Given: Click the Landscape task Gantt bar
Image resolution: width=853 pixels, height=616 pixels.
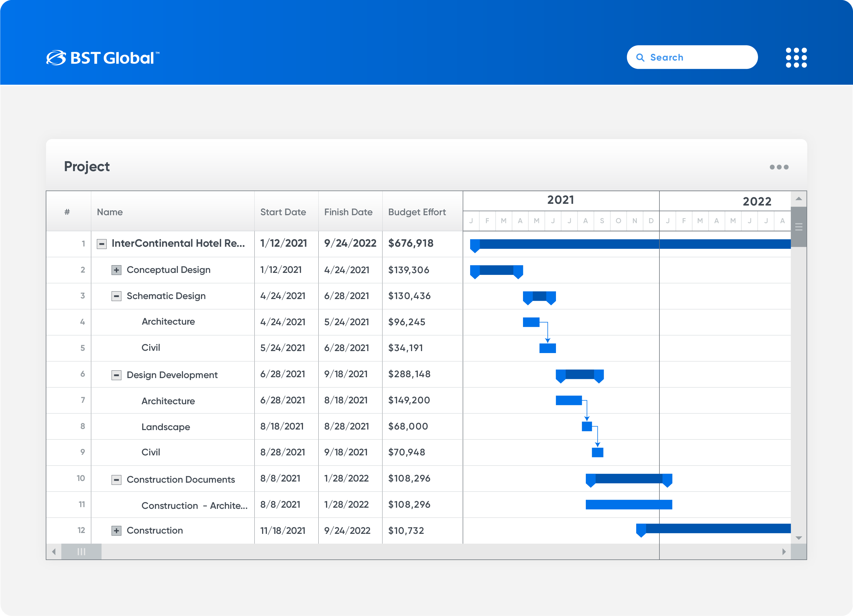Looking at the screenshot, I should pyautogui.click(x=587, y=426).
